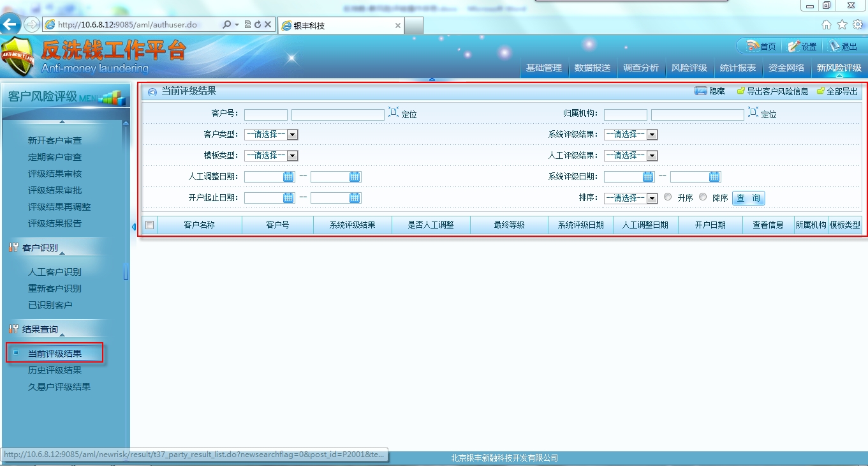Open the 风险评级 menu tab
Viewport: 868px width, 466px height.
[689, 68]
